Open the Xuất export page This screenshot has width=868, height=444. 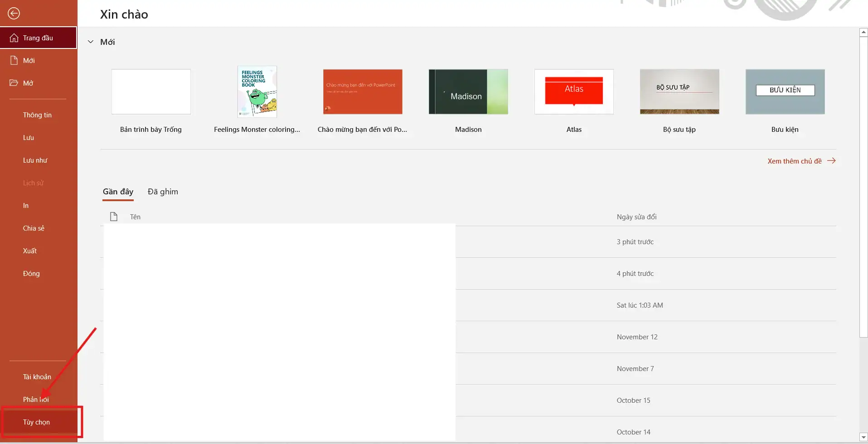(30, 251)
